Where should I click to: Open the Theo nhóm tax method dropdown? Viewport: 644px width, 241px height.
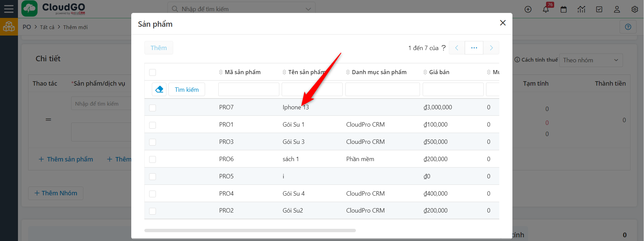590,60
